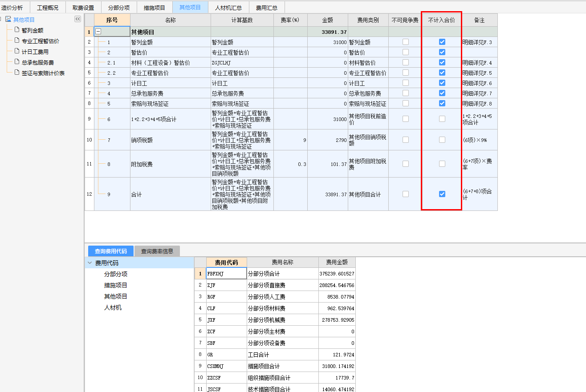This screenshot has width=586, height=392.
Task: Click the document icon beside 专业工程暂估价
Action: (17, 40)
